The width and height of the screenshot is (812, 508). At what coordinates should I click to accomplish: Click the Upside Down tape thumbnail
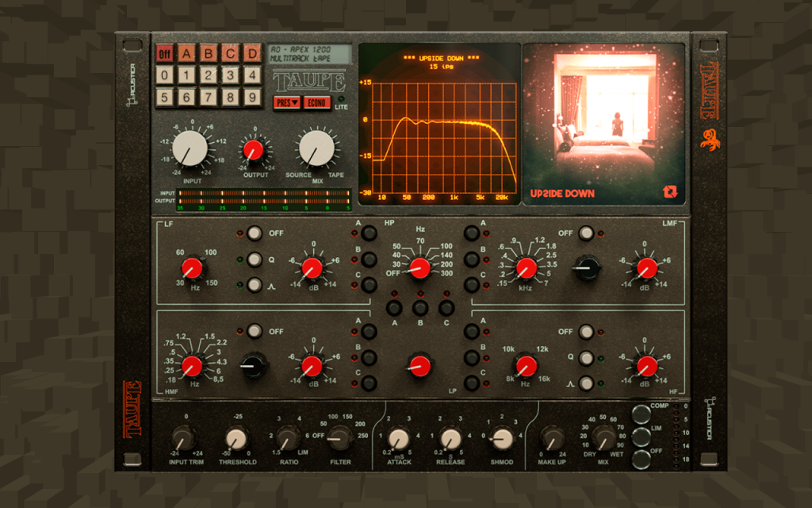[603, 124]
